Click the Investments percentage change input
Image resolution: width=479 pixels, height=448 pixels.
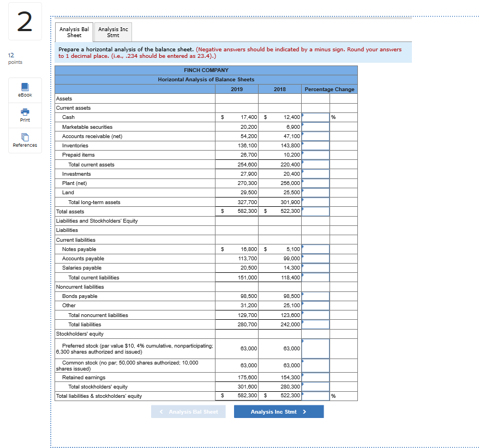pos(315,174)
